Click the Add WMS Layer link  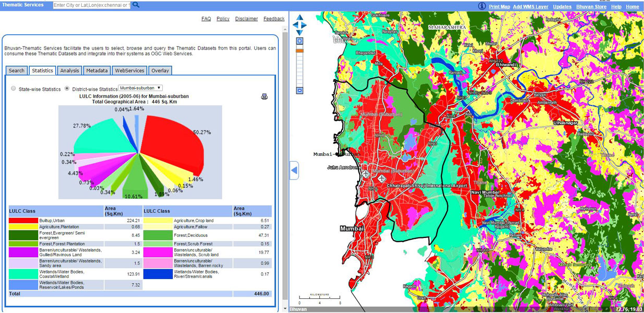click(x=530, y=7)
